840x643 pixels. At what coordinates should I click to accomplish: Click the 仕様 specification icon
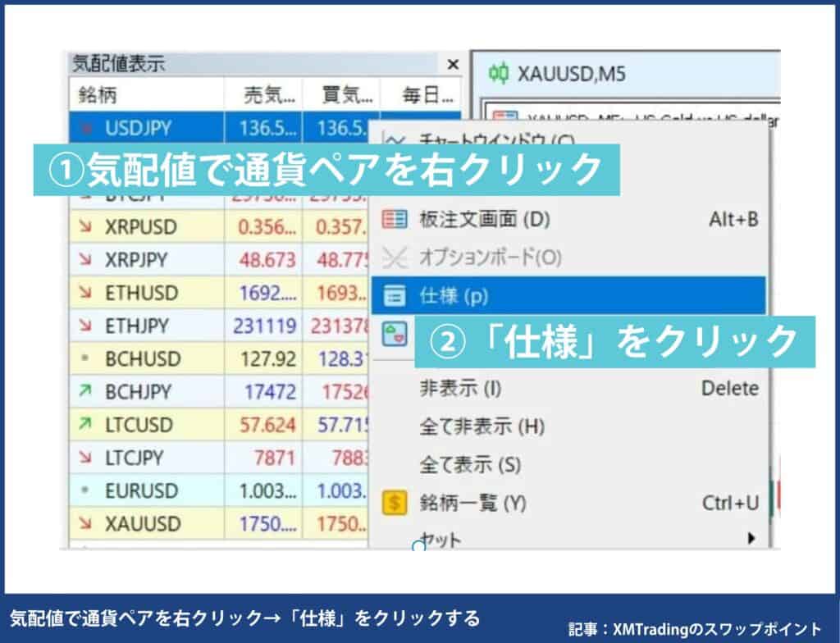tap(395, 296)
